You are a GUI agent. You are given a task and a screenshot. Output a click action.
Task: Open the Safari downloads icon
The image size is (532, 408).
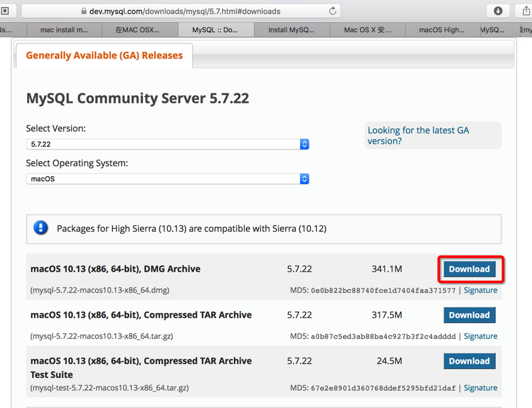(498, 11)
